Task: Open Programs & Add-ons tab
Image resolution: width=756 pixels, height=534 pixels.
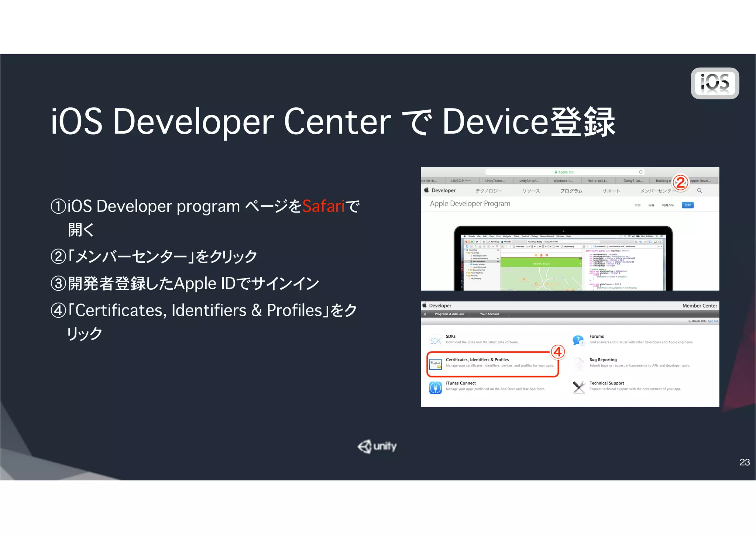Action: (x=450, y=314)
